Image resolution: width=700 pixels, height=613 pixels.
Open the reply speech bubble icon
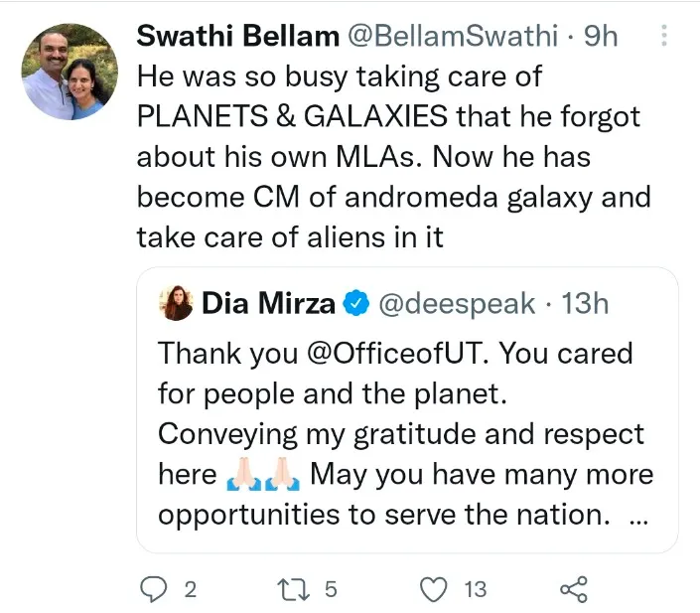coord(154,589)
